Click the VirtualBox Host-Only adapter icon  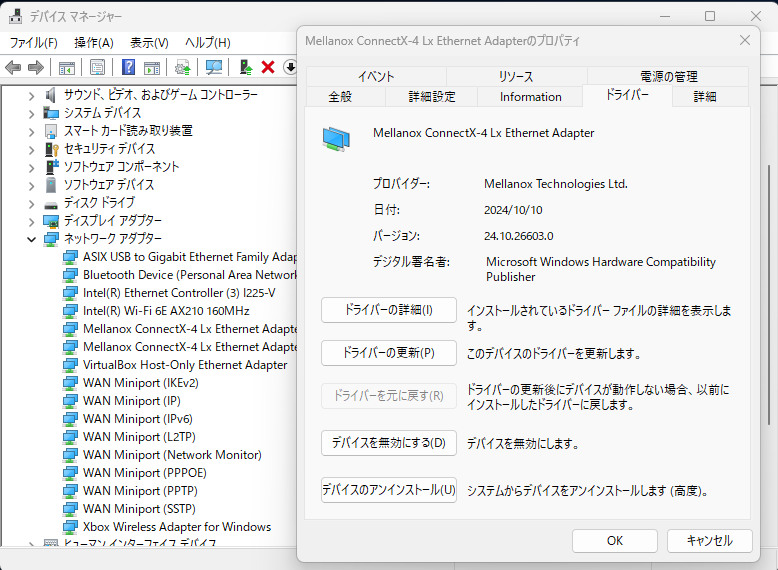pos(70,365)
